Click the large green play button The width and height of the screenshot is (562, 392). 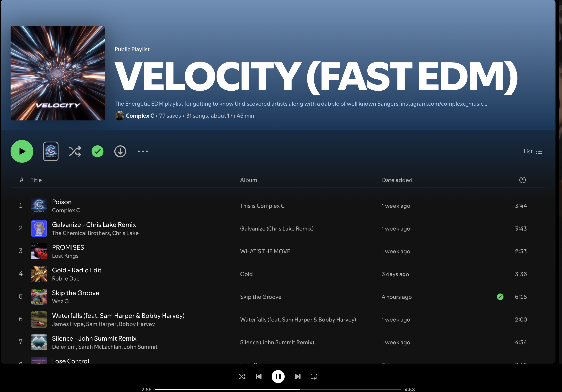point(22,151)
